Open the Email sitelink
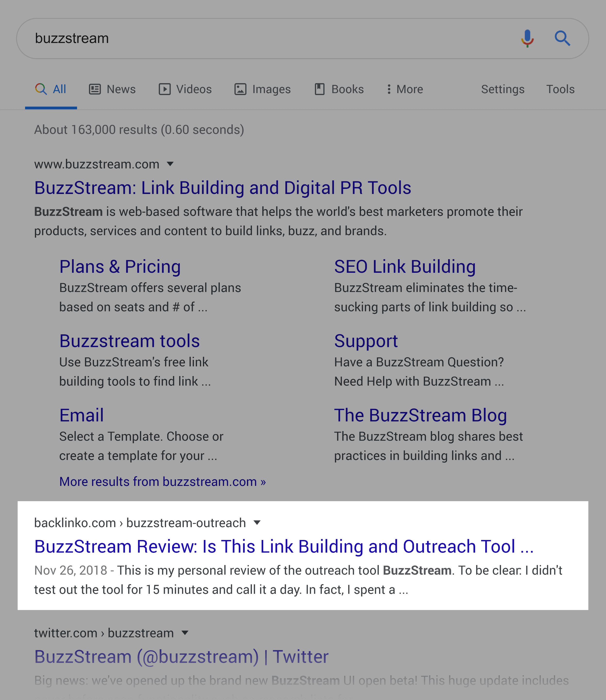This screenshot has height=700, width=606. pyautogui.click(x=81, y=416)
